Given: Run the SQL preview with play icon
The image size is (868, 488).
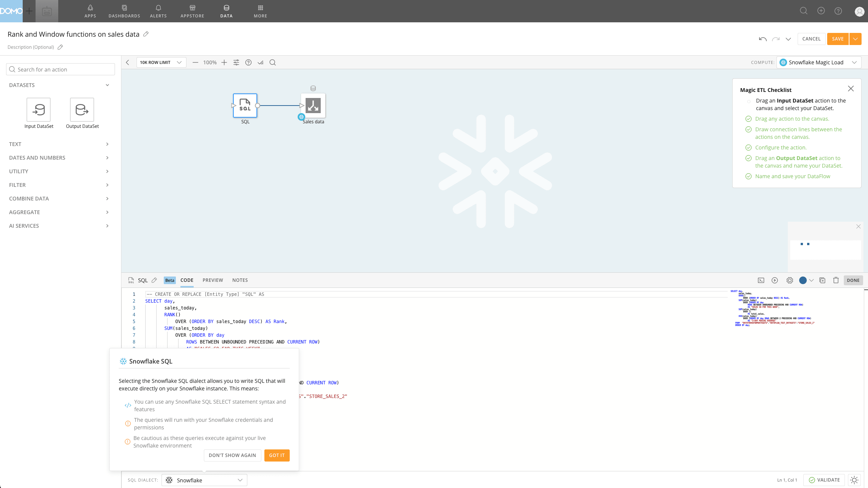Looking at the screenshot, I should tap(775, 280).
